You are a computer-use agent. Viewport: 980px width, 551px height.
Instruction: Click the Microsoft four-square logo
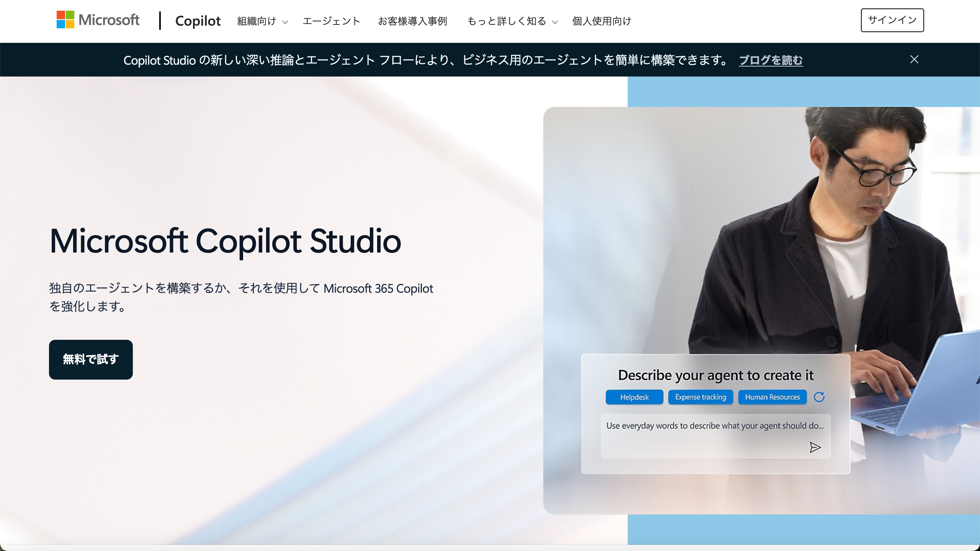click(65, 20)
